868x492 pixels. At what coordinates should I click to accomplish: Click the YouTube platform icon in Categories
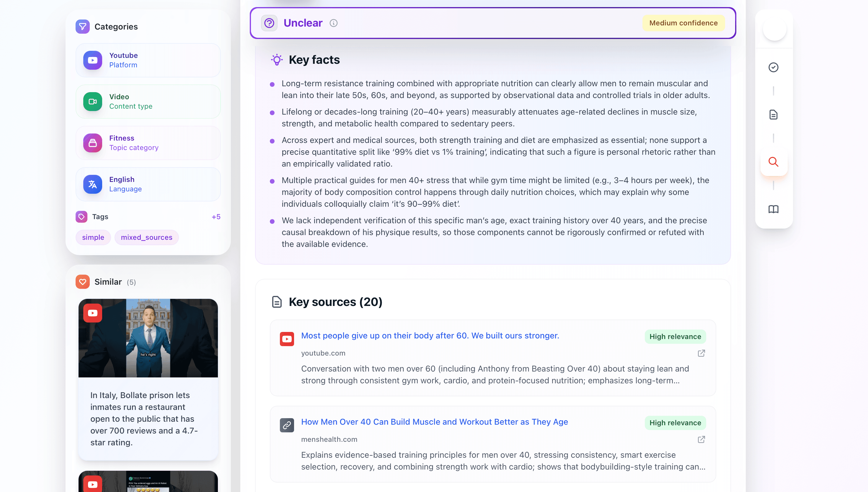click(92, 60)
